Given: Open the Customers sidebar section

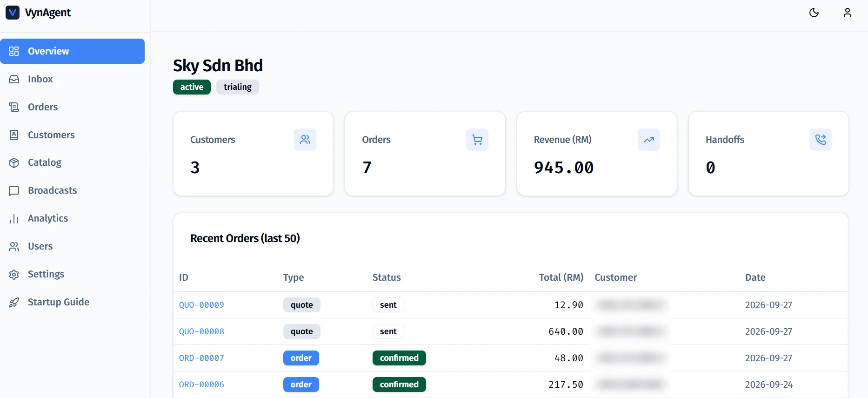Looking at the screenshot, I should [x=72, y=135].
